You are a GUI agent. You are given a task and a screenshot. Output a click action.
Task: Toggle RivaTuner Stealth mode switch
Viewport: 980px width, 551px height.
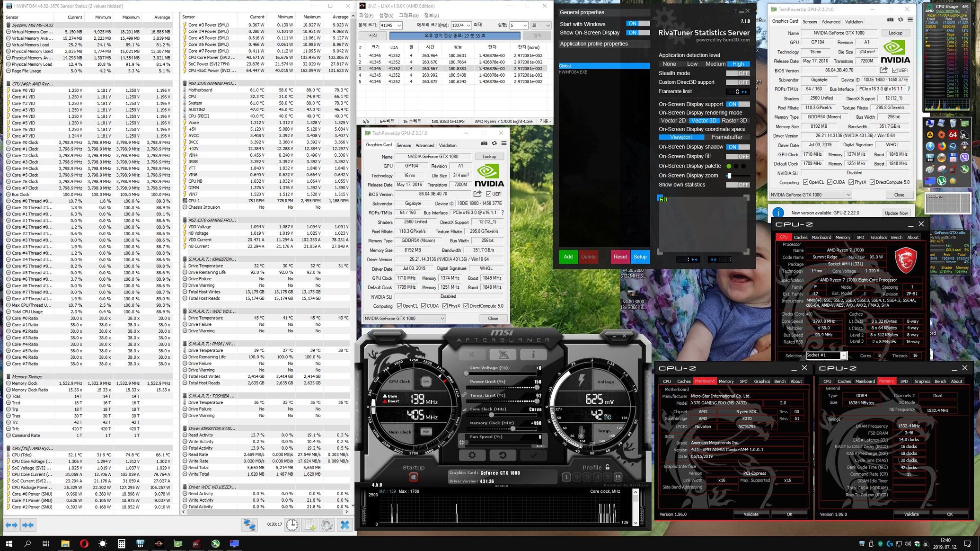pyautogui.click(x=738, y=73)
